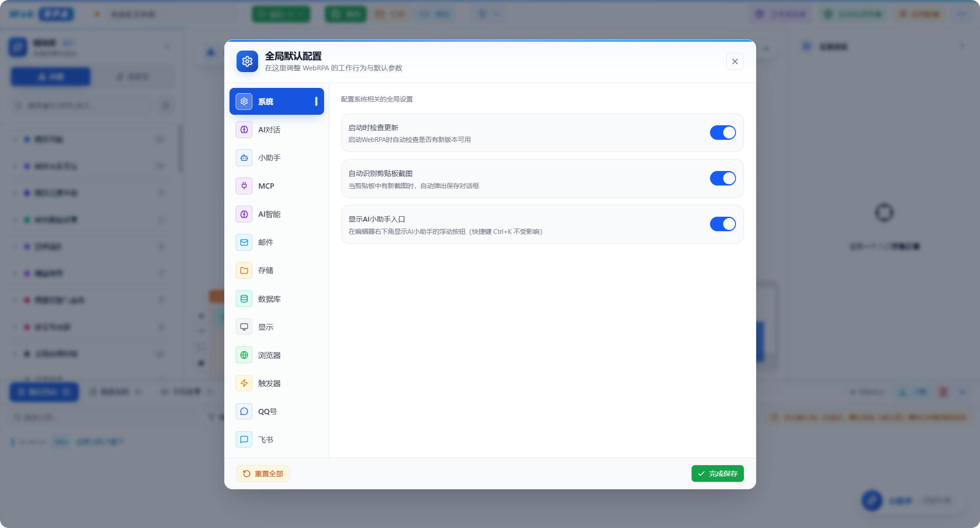This screenshot has height=528, width=980.
Task: Toggle the 自动识别剪贴板截图 switch
Action: point(723,178)
